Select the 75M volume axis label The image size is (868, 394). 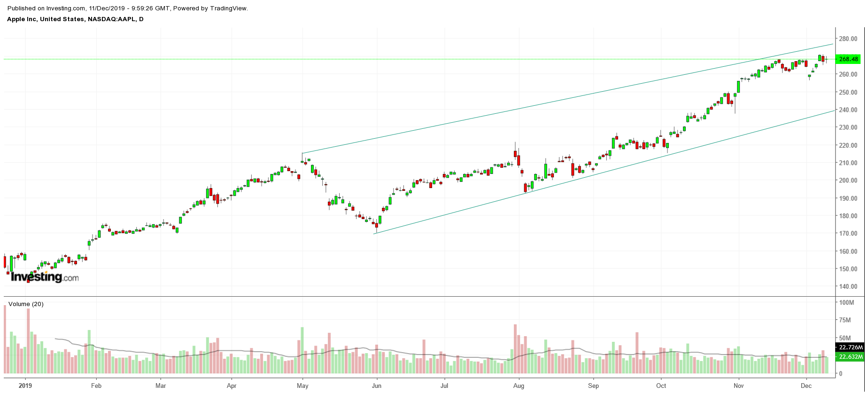coord(845,320)
